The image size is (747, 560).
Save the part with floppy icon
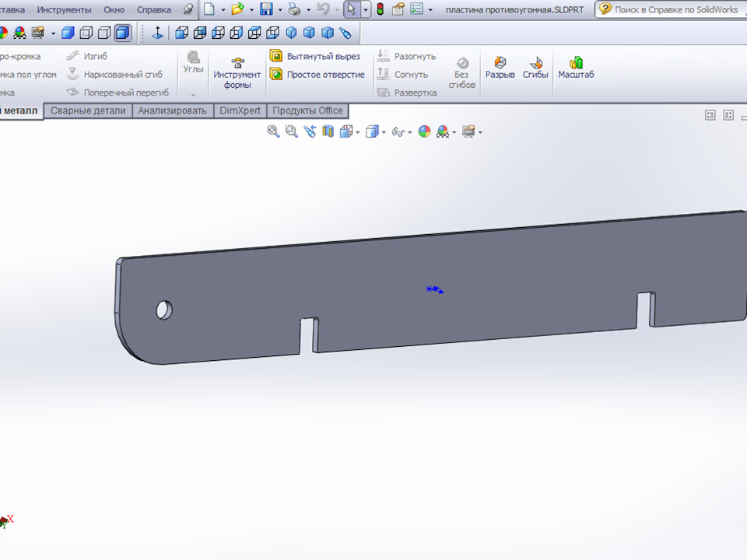pyautogui.click(x=266, y=9)
